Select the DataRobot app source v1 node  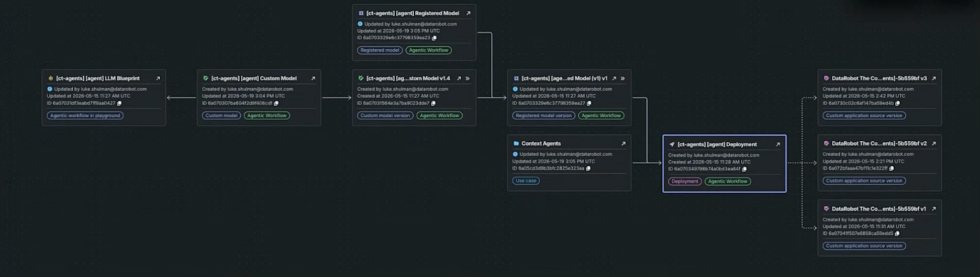point(880,228)
